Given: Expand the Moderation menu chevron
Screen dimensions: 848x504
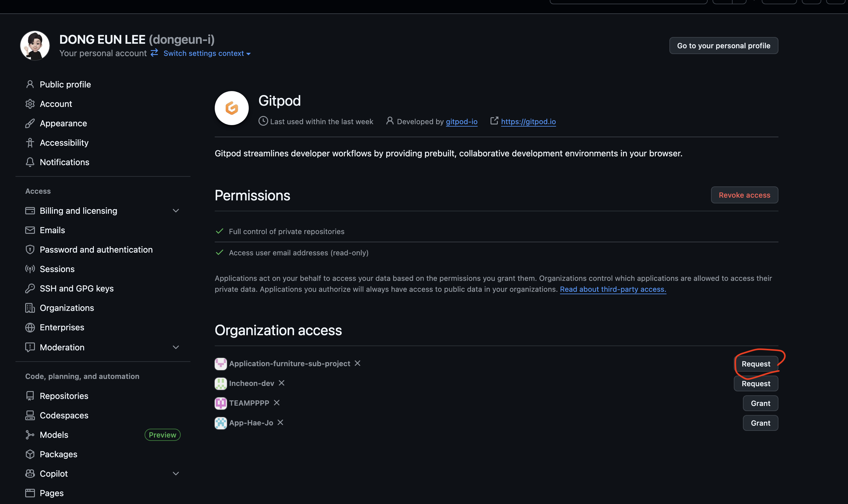Looking at the screenshot, I should (176, 347).
